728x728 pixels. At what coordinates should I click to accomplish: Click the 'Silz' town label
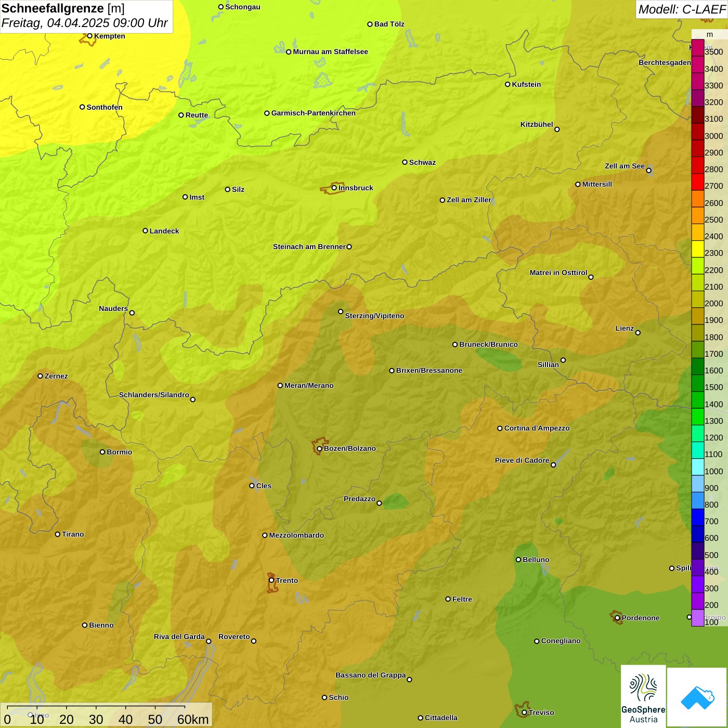point(238,189)
